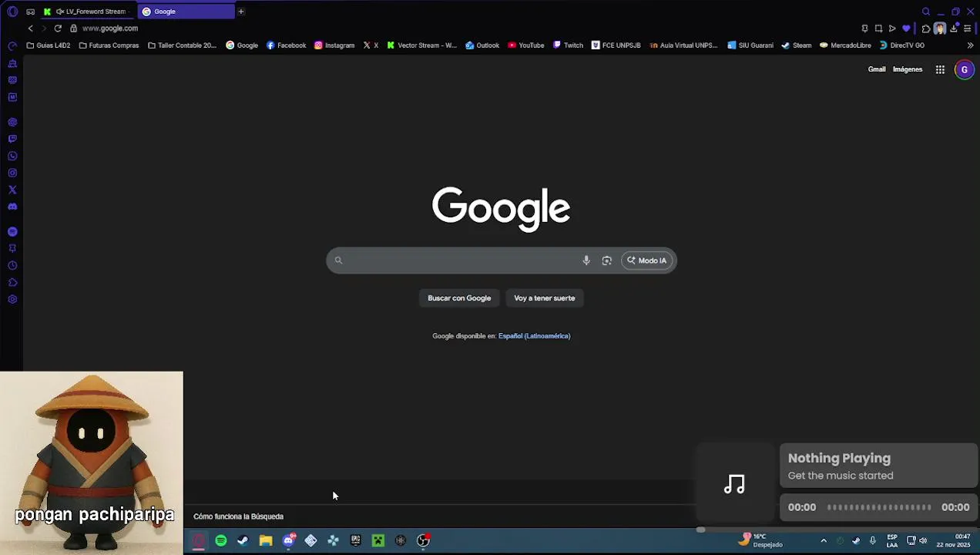This screenshot has width=980, height=555.
Task: Open the Steam bookmark
Action: pyautogui.click(x=797, y=45)
